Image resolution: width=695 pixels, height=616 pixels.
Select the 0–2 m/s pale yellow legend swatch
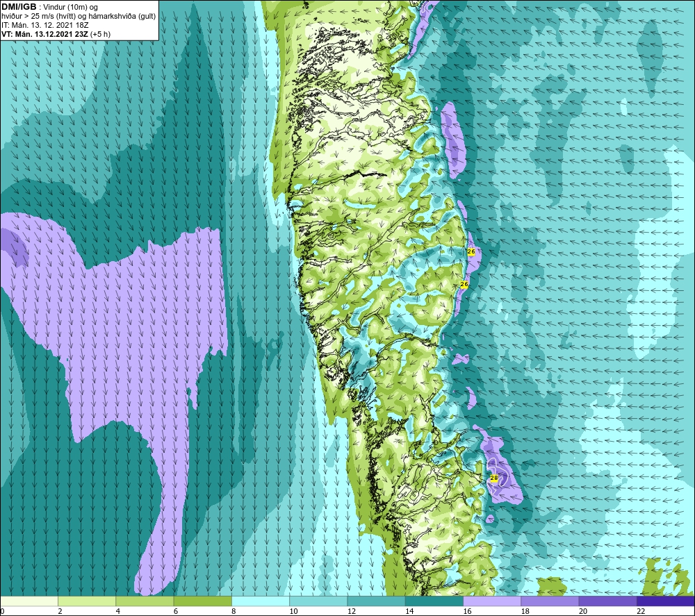click(x=28, y=601)
